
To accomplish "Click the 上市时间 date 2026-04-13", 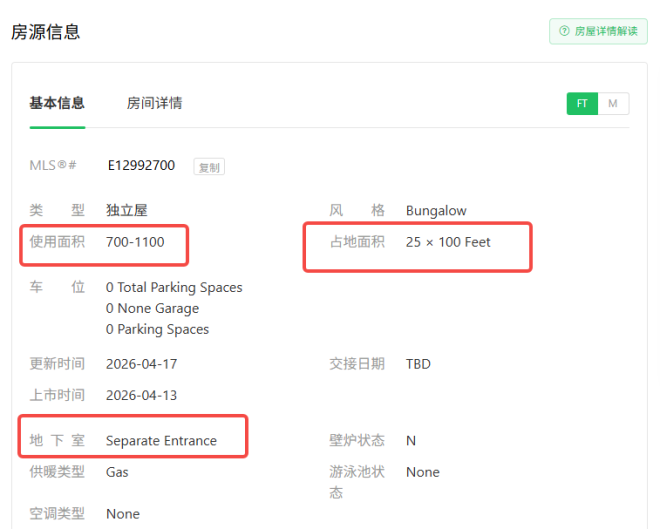I will [141, 395].
